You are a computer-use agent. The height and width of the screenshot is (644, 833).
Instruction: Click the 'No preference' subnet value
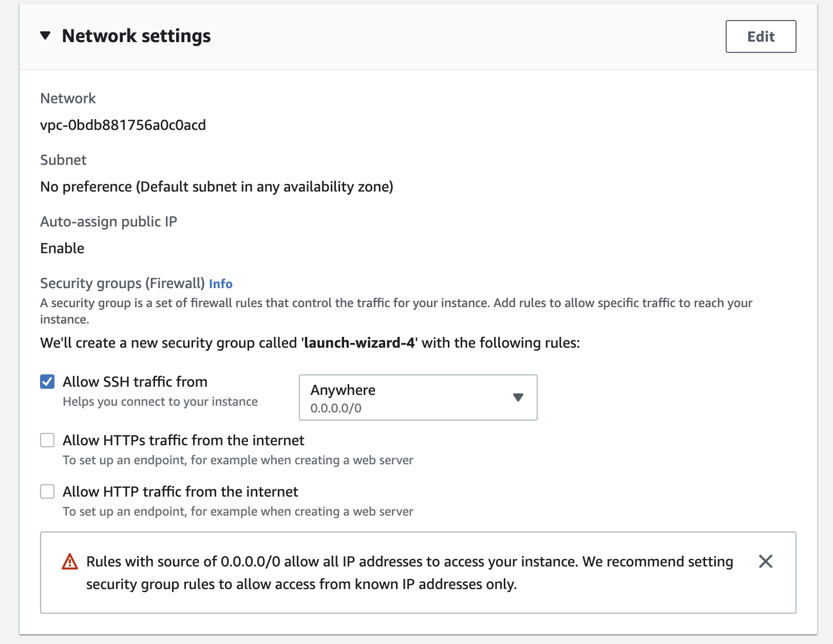point(216,186)
